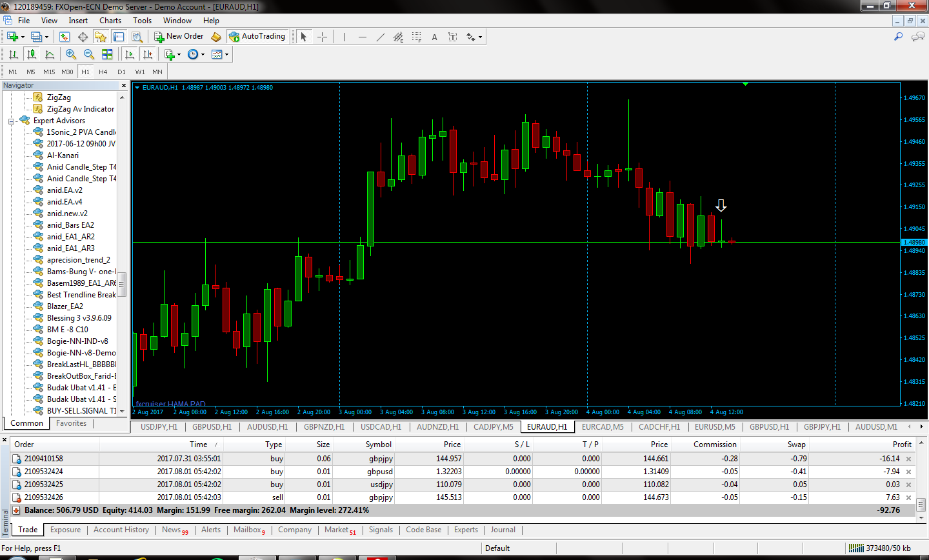This screenshot has height=560, width=929.
Task: Enable the Chart Shift icon
Action: [148, 54]
